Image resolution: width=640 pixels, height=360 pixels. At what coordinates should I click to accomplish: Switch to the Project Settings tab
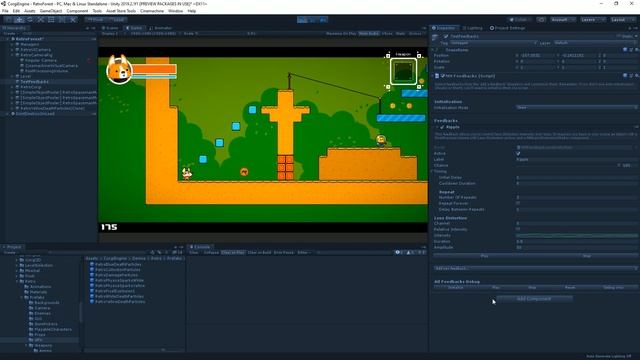tap(507, 28)
